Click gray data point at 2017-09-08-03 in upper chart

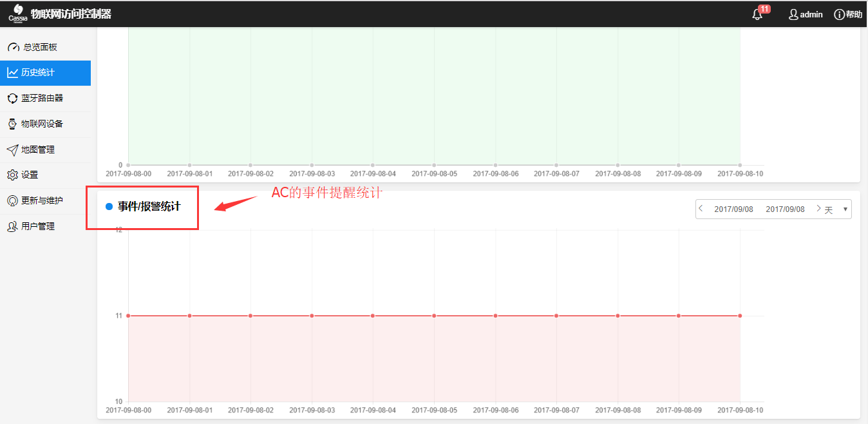(x=312, y=165)
